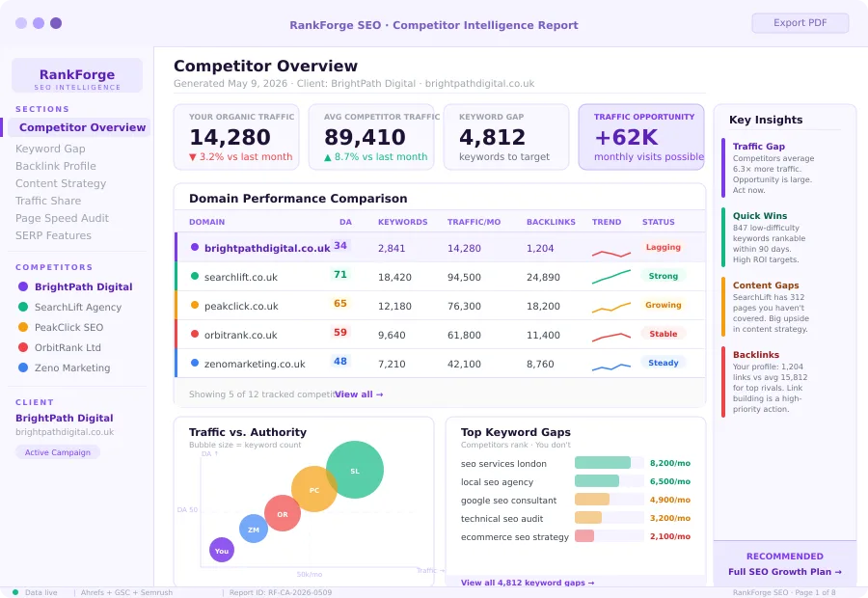868x598 pixels.
Task: Click the PC bubble in chart
Action: pyautogui.click(x=313, y=489)
